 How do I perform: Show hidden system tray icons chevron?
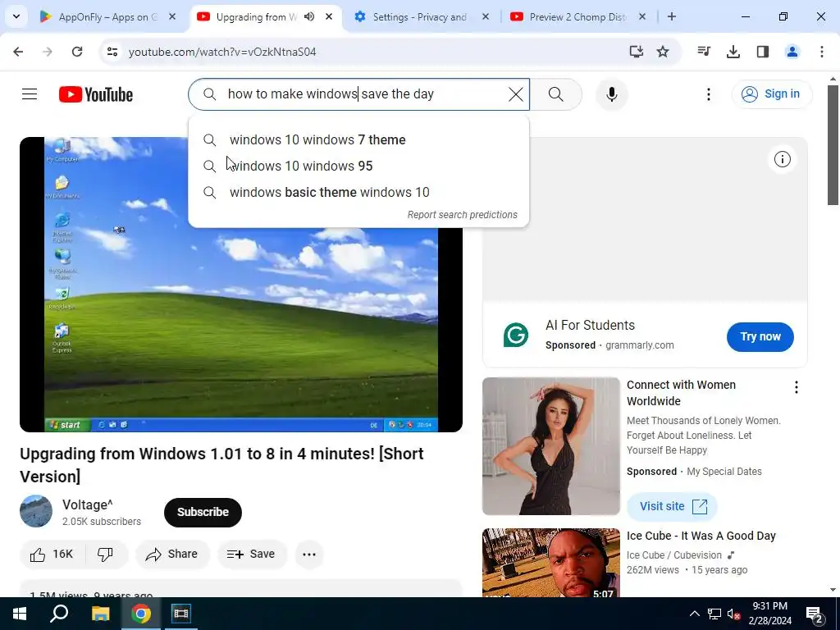click(x=694, y=614)
